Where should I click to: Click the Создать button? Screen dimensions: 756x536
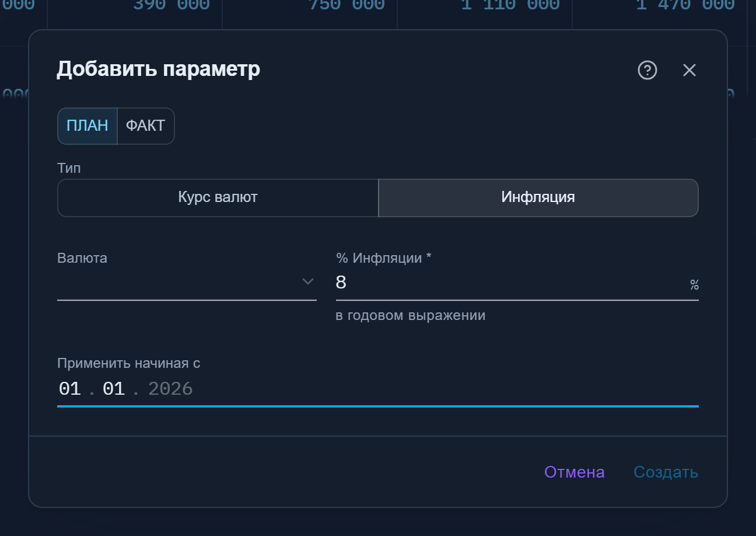click(x=666, y=472)
